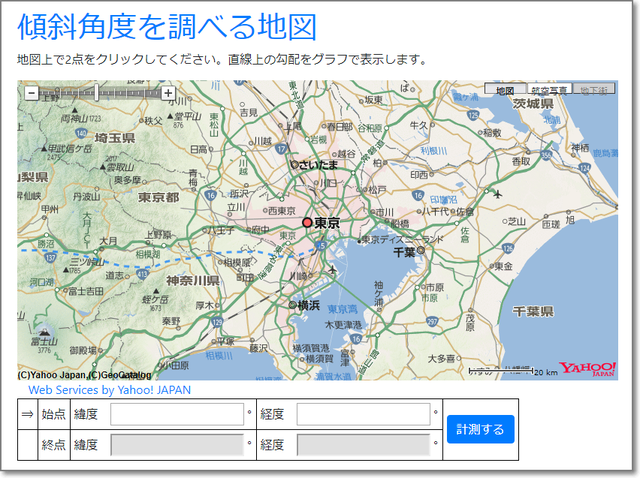Switch map to 航空写真 aerial view
This screenshot has width=640, height=478.
[x=550, y=90]
